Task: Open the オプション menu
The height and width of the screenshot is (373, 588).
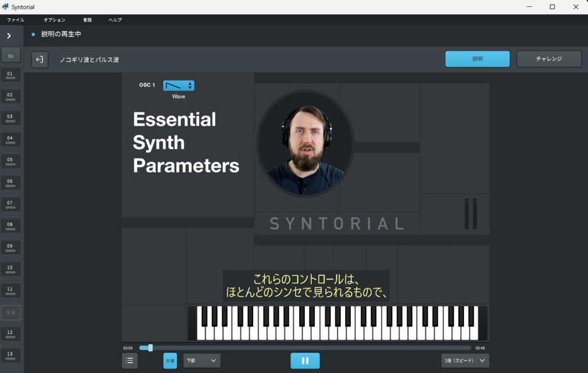Action: click(x=55, y=20)
